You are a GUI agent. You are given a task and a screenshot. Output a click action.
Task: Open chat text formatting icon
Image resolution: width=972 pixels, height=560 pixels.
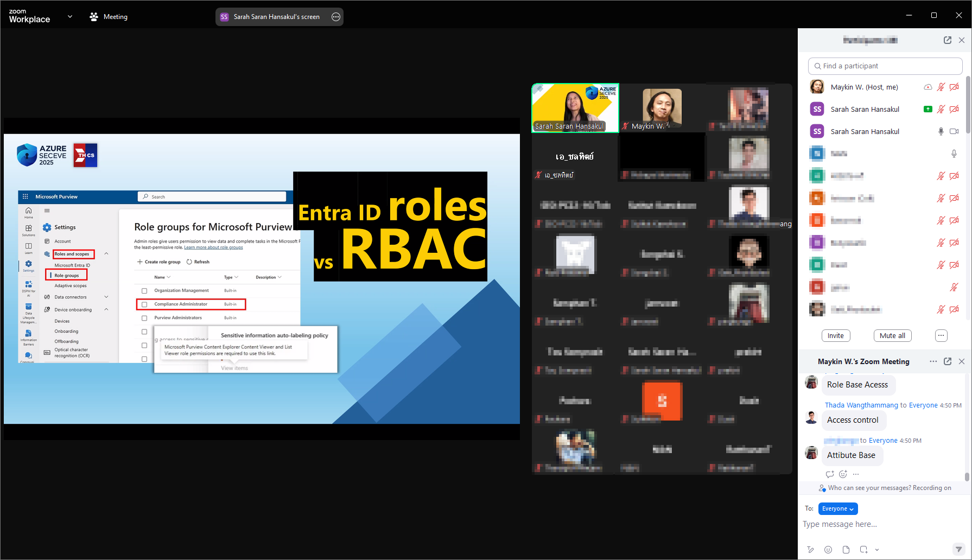[810, 550]
